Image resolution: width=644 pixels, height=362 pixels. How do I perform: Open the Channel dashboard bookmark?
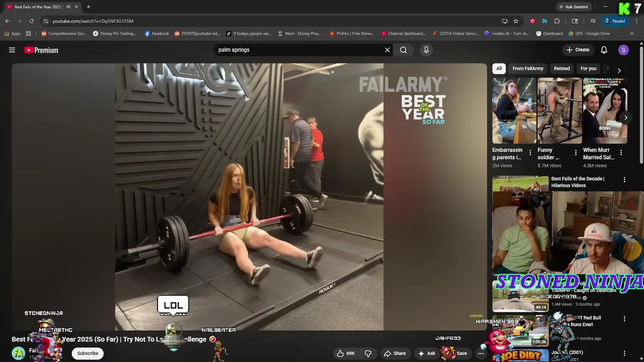[x=403, y=34]
